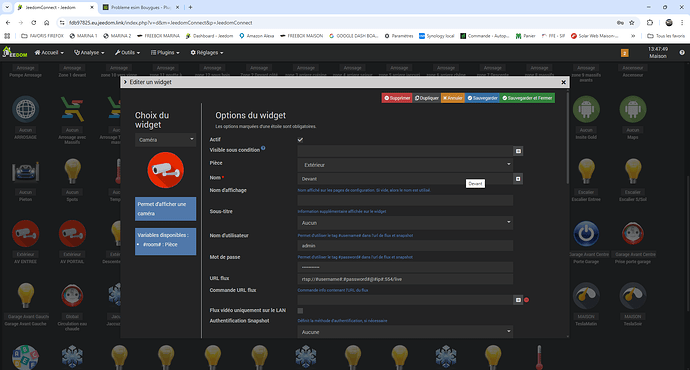Open the Garage Avant Gauche bulb widget
This screenshot has height=370, width=690.
[26, 295]
